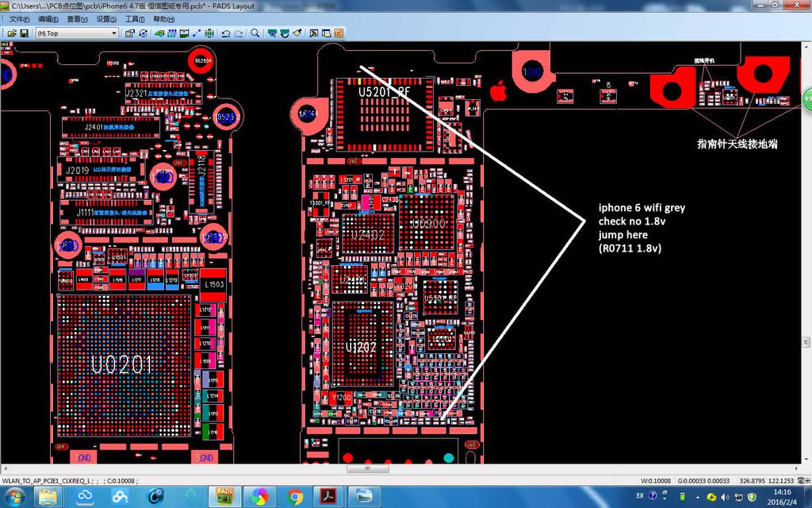Open the ECO toolbar blue line icon
The height and width of the screenshot is (508, 812).
click(x=197, y=33)
